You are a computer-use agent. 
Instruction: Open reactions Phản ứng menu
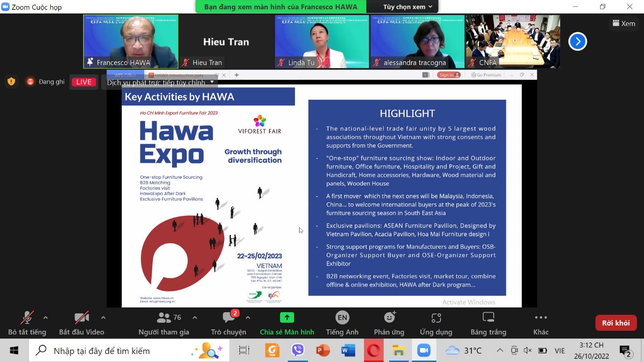(389, 323)
